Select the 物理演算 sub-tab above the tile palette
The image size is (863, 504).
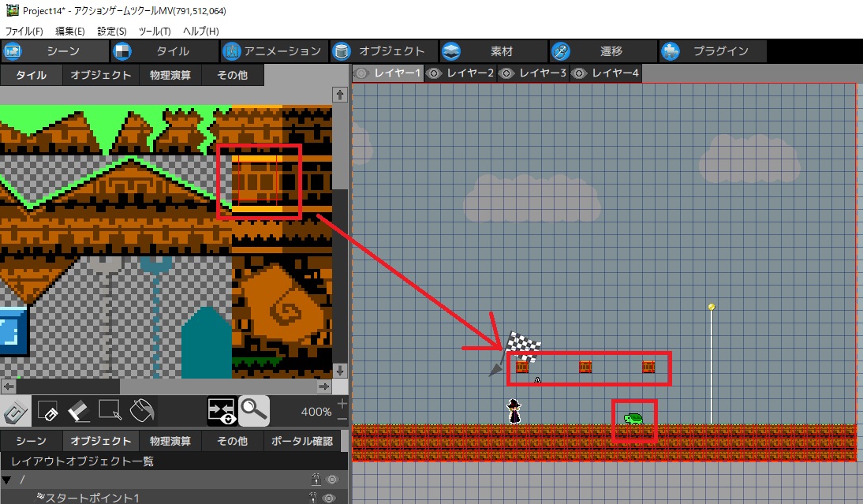170,75
